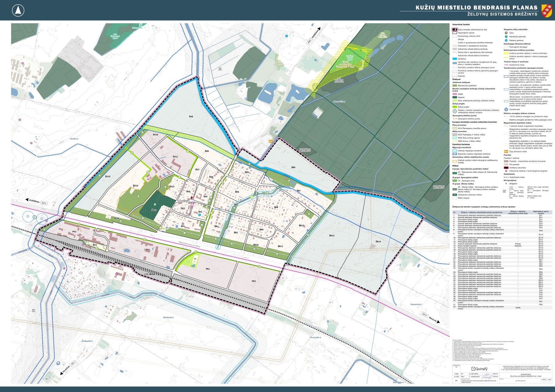Pick the 76 - Apsaugos zonų green swatch
Viewport: 555px width, 392px height.
(x=455, y=181)
